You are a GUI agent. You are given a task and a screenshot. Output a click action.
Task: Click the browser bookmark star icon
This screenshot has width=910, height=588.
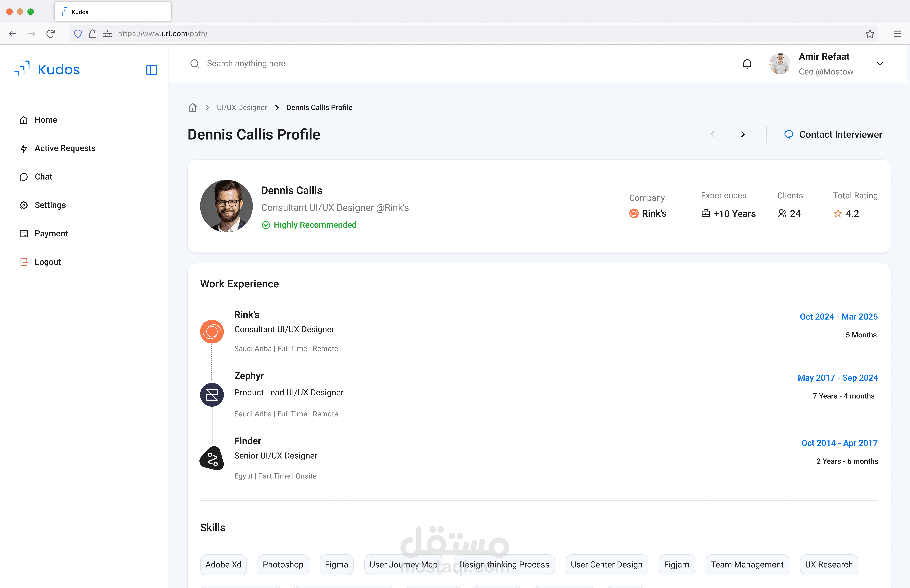[870, 34]
